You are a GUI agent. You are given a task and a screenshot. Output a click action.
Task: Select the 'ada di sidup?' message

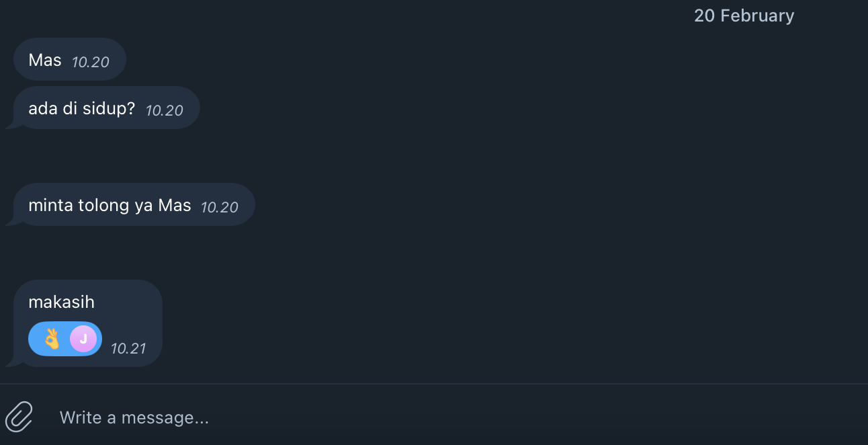pyautogui.click(x=106, y=108)
